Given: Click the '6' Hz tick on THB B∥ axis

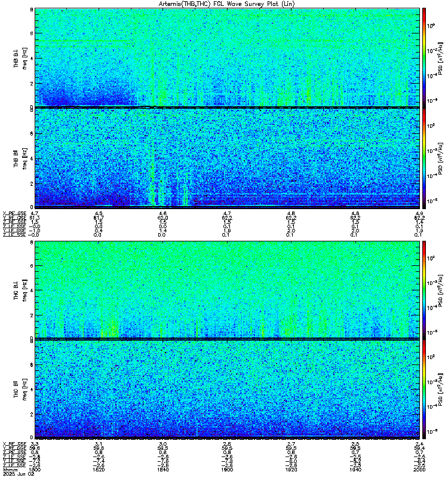Looking at the screenshot, I should (32, 133).
